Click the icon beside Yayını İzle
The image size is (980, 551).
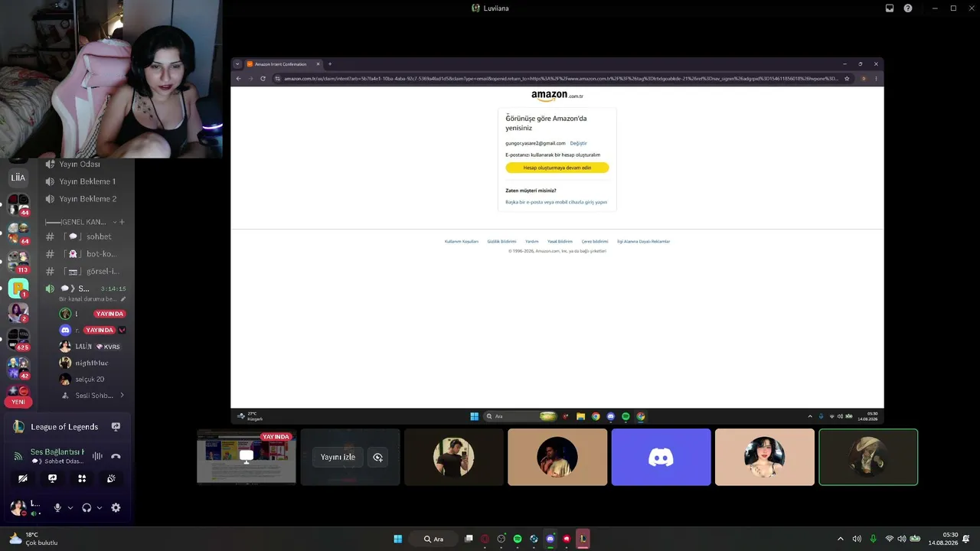377,457
